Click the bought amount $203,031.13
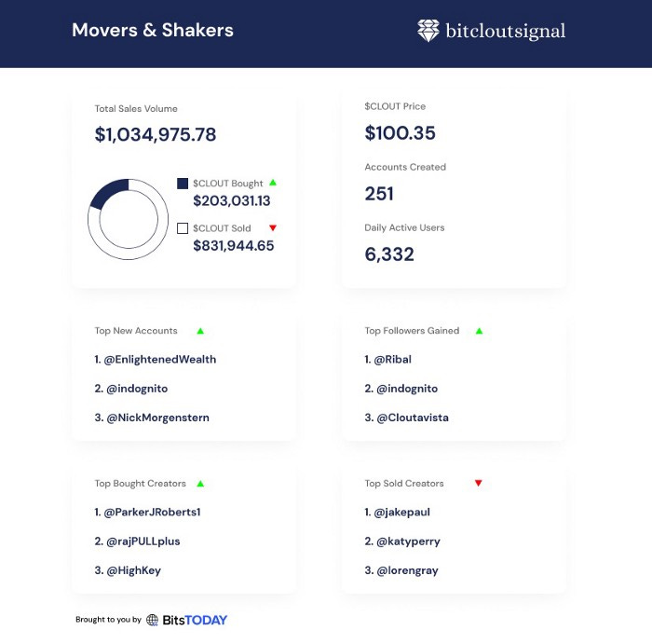Viewport: 652px width, 644px height. click(232, 201)
